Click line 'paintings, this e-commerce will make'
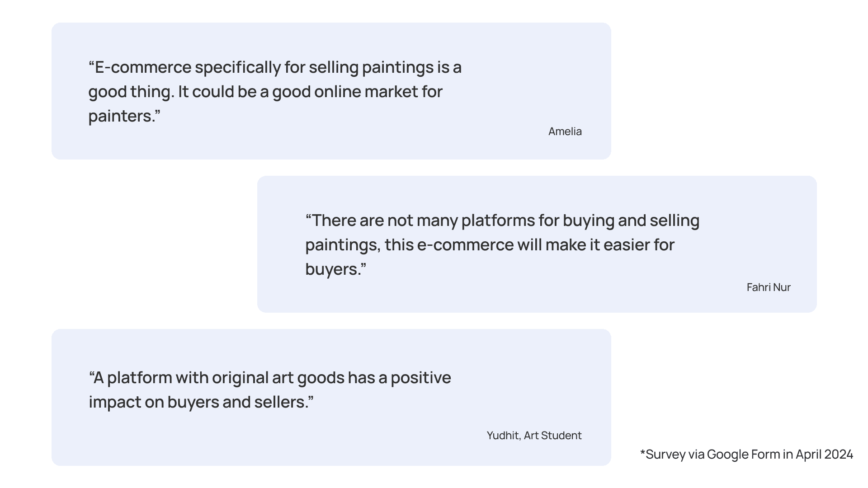This screenshot has height=488, width=868. pyautogui.click(x=490, y=245)
